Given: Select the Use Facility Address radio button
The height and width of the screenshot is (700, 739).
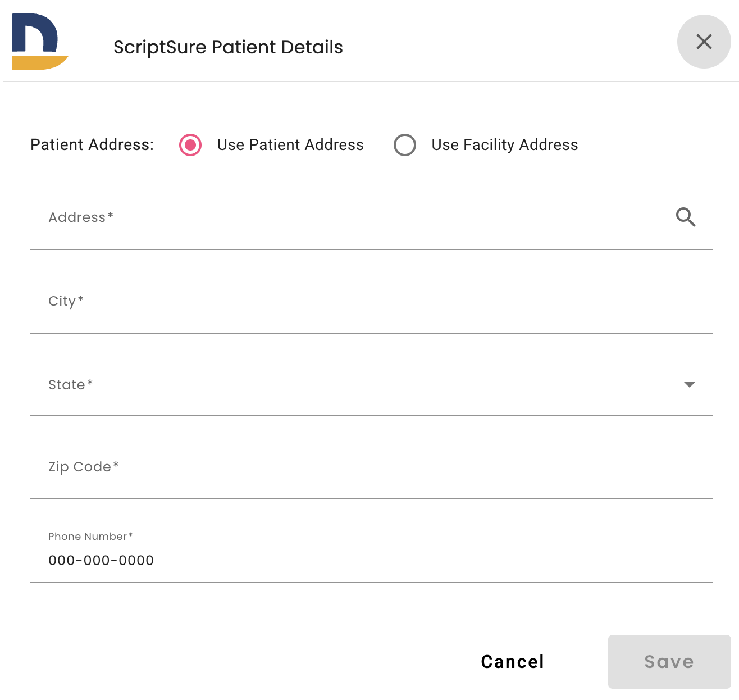Looking at the screenshot, I should click(405, 145).
